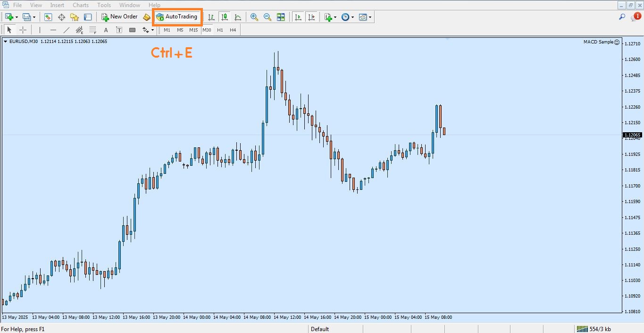Open the New Order window

tap(119, 17)
